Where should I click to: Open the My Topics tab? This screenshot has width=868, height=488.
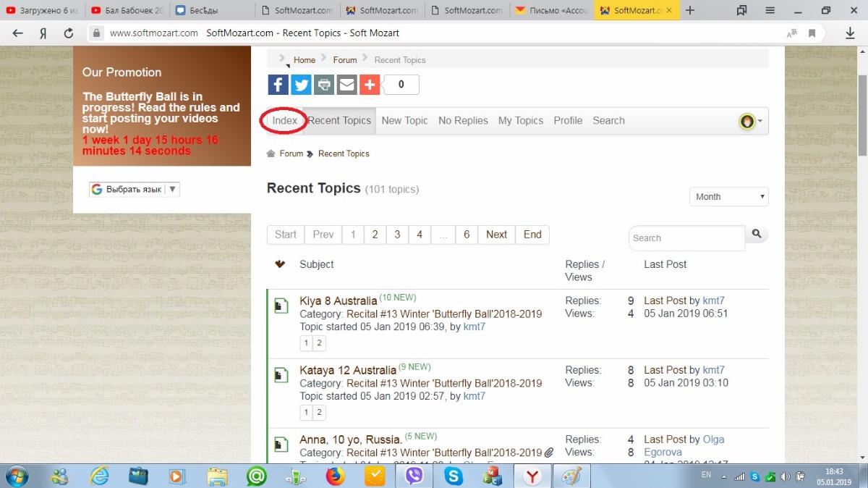tap(521, 120)
